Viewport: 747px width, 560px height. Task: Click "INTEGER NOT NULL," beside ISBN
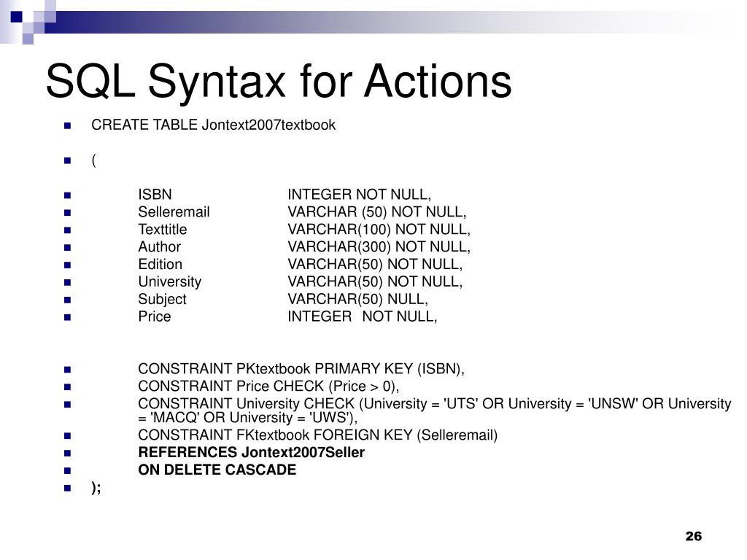pyautogui.click(x=359, y=194)
